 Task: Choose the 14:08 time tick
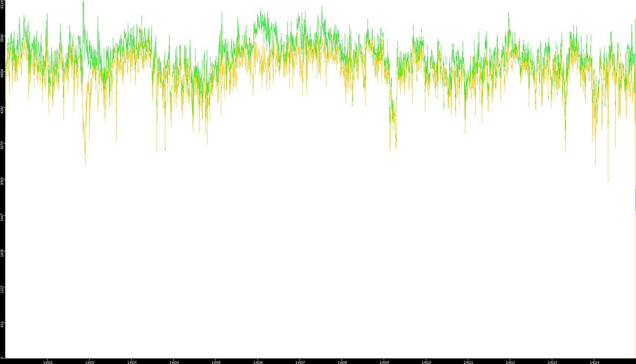click(342, 362)
